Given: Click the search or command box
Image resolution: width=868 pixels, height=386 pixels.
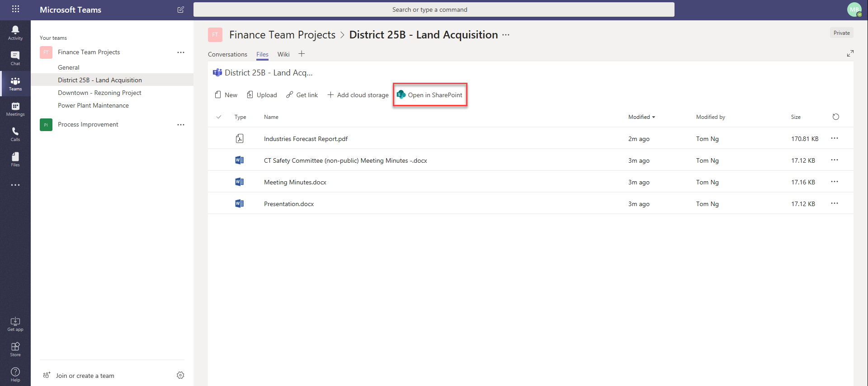Looking at the screenshot, I should click(x=434, y=9).
